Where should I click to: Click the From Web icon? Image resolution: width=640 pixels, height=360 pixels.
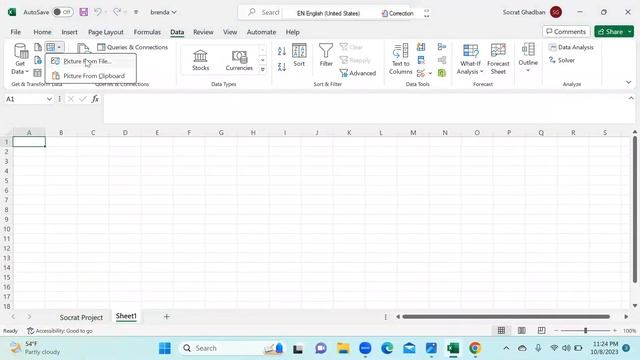38,60
